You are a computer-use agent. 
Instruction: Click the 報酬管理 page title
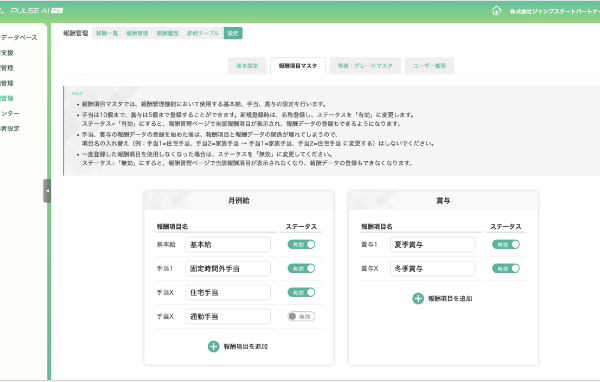[x=75, y=33]
